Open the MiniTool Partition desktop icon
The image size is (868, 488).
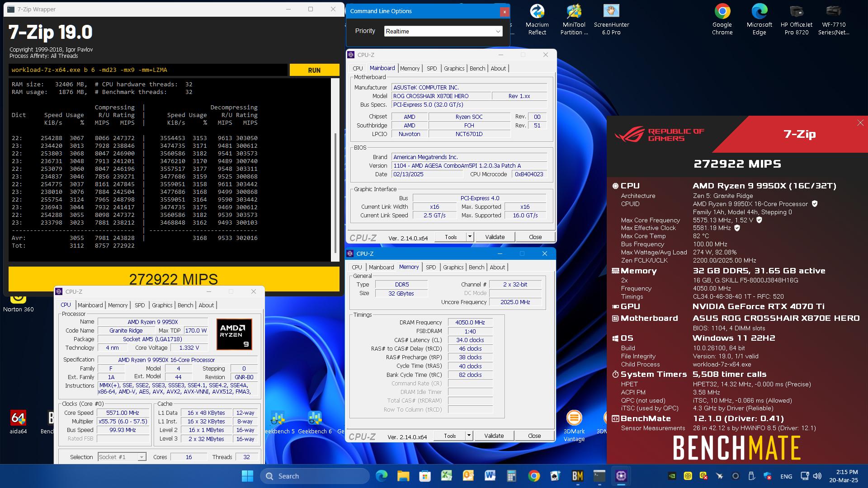click(574, 19)
